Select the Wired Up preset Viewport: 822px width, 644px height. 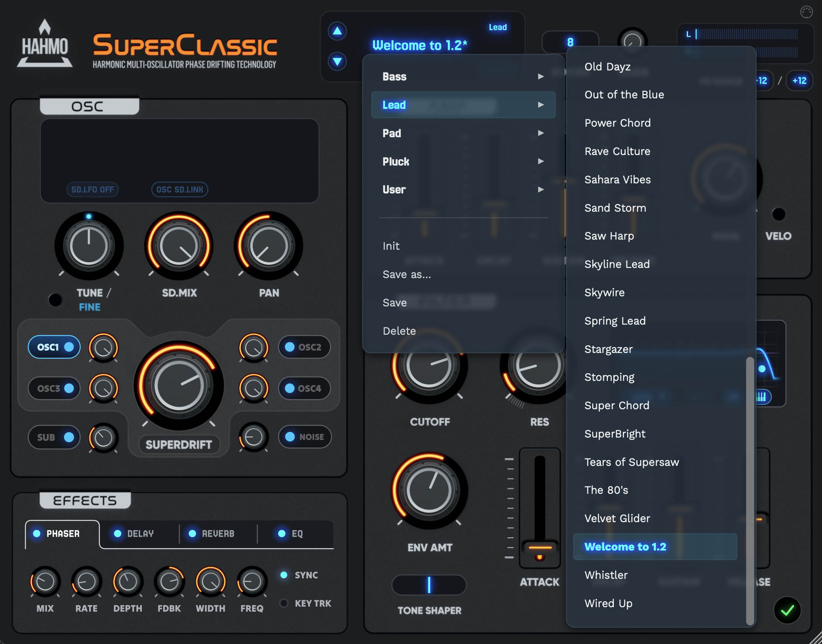[655, 604]
